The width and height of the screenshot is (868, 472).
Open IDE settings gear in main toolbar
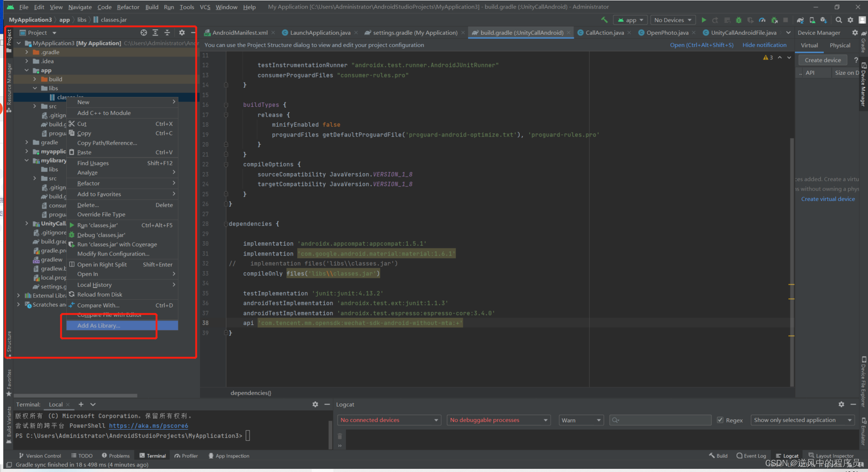850,20
